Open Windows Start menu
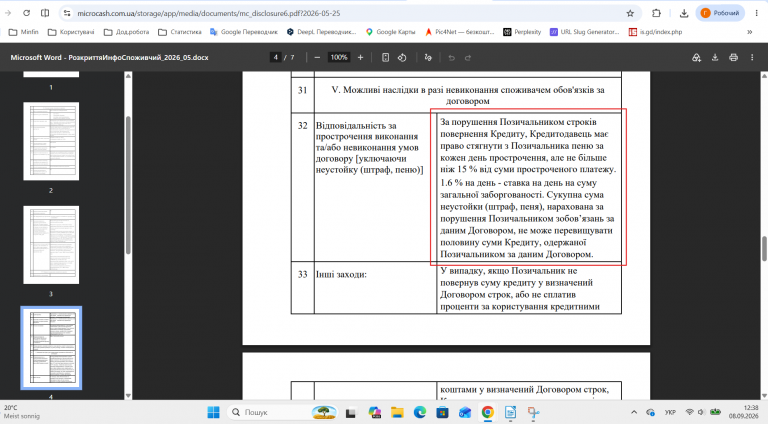 [214, 412]
